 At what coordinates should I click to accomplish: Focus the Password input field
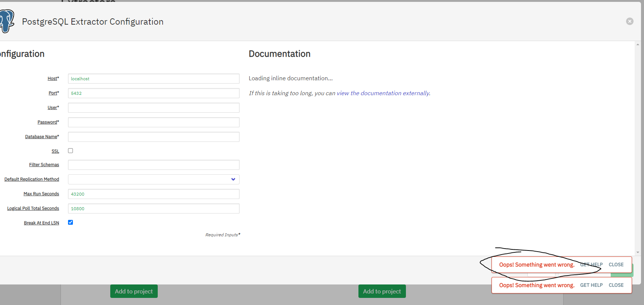154,122
